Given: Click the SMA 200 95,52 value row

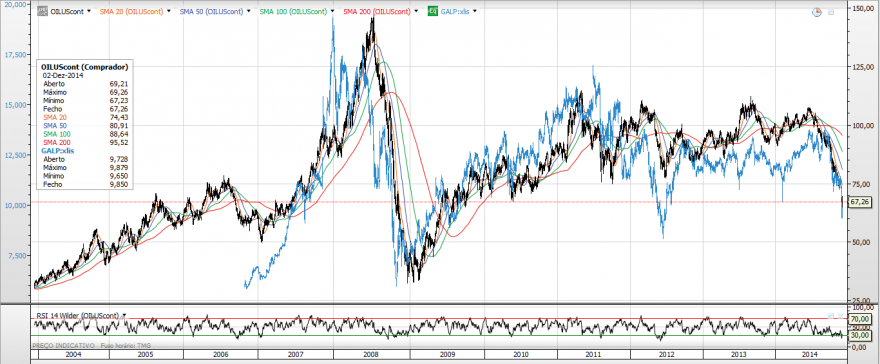Looking at the screenshot, I should pyautogui.click(x=86, y=142).
